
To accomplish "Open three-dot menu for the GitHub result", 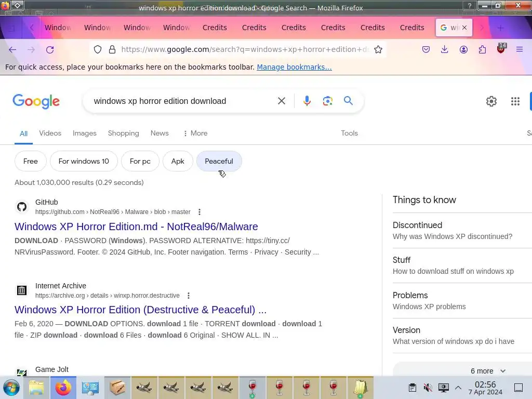I will coord(199,212).
